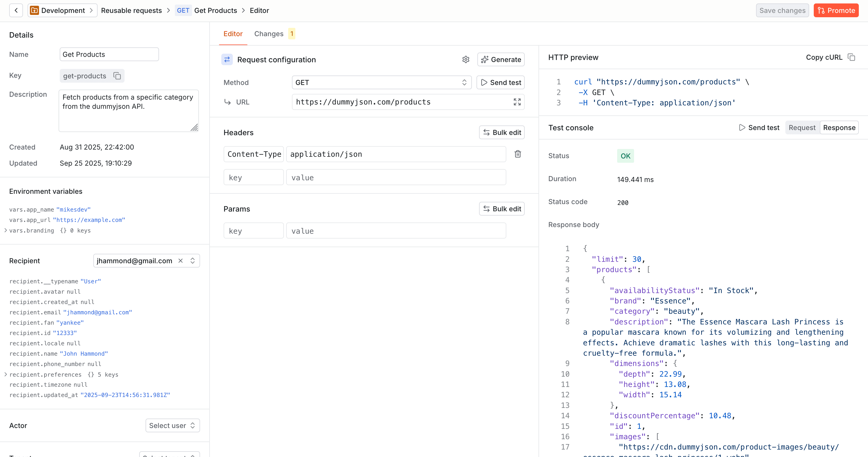Viewport: 868px width, 457px height.
Task: Open the Select user dropdown under Actor
Action: coord(172,425)
